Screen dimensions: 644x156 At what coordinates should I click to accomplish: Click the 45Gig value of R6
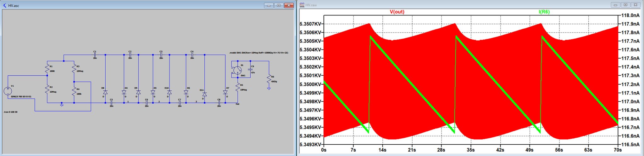pos(274,81)
